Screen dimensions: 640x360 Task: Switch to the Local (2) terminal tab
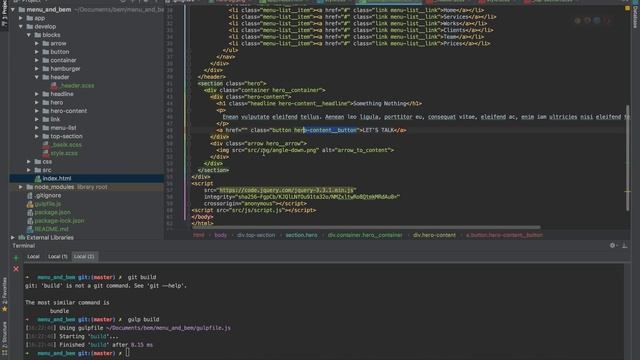pyautogui.click(x=84, y=257)
